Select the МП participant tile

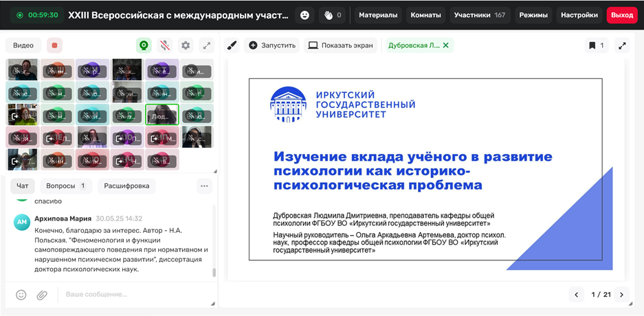coord(162,137)
